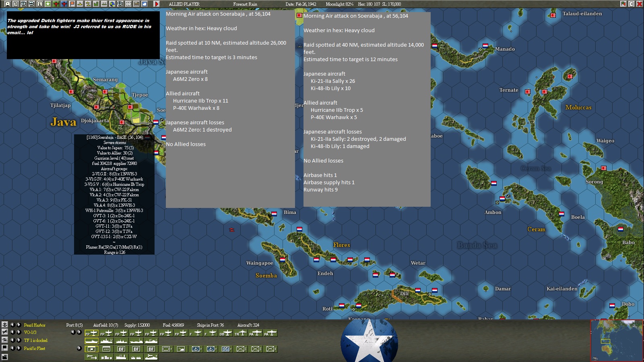Viewport: 644px width, 362px height.
Task: Close the game with the red X
Action: 639,4
